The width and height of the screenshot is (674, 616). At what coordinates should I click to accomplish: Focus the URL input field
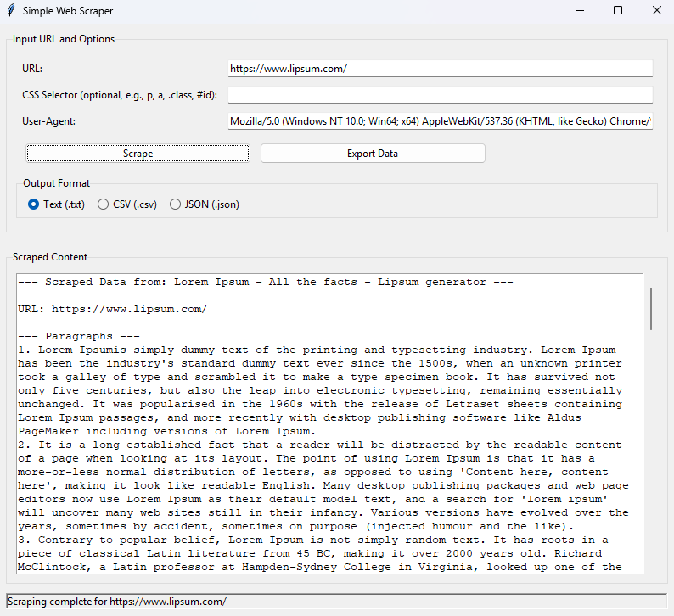click(x=440, y=69)
